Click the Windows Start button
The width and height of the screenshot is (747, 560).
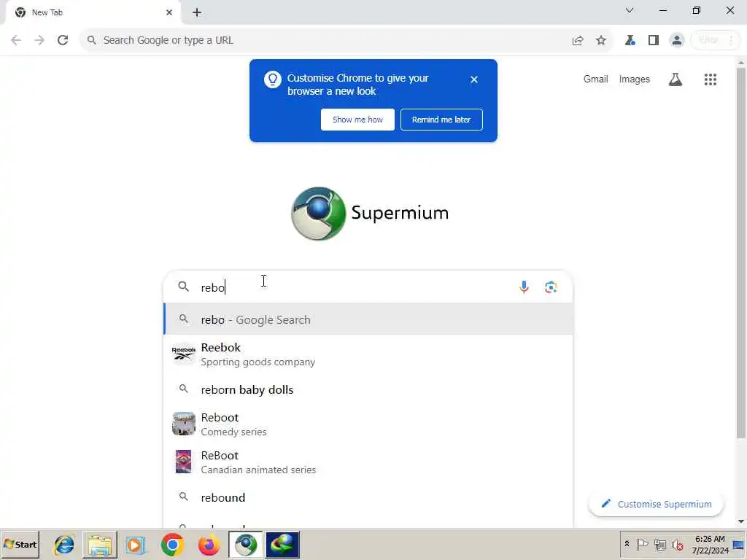coord(20,545)
